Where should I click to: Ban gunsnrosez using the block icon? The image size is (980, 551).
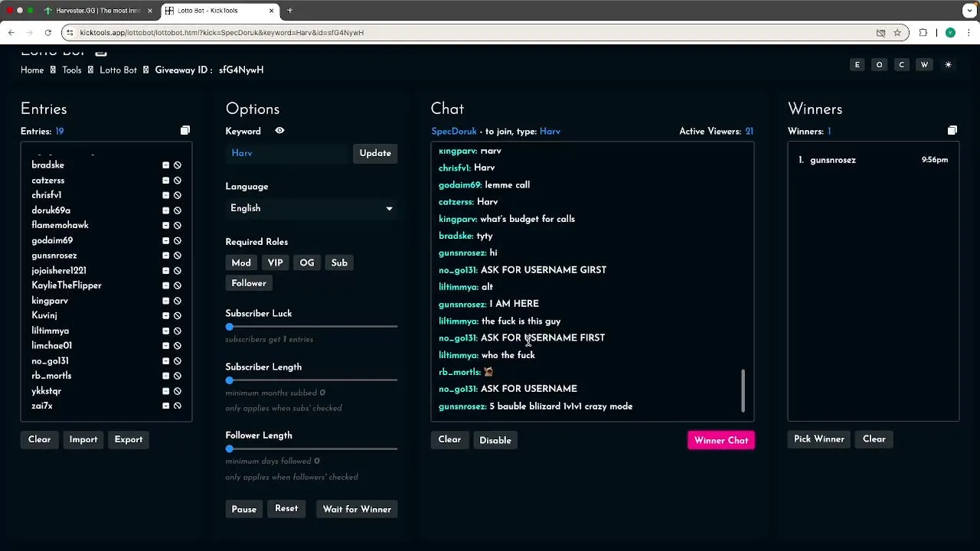177,256
